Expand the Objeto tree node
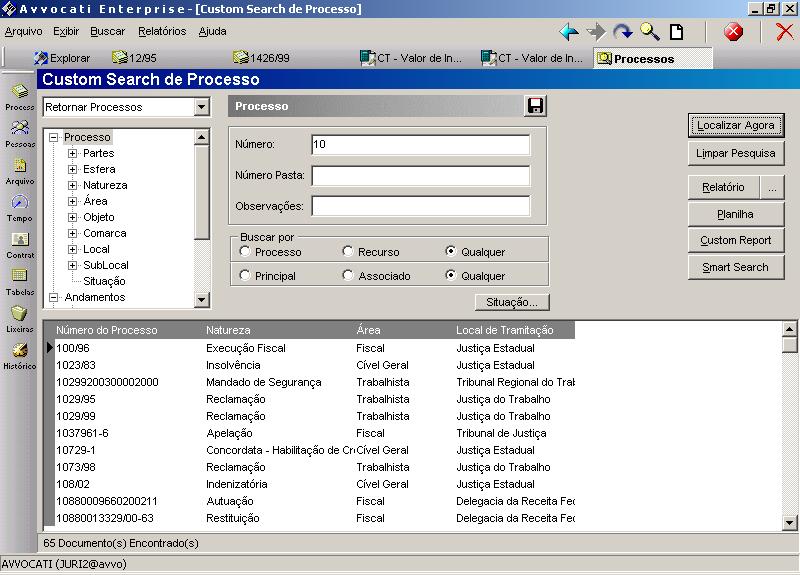The height and width of the screenshot is (575, 800). (72, 217)
